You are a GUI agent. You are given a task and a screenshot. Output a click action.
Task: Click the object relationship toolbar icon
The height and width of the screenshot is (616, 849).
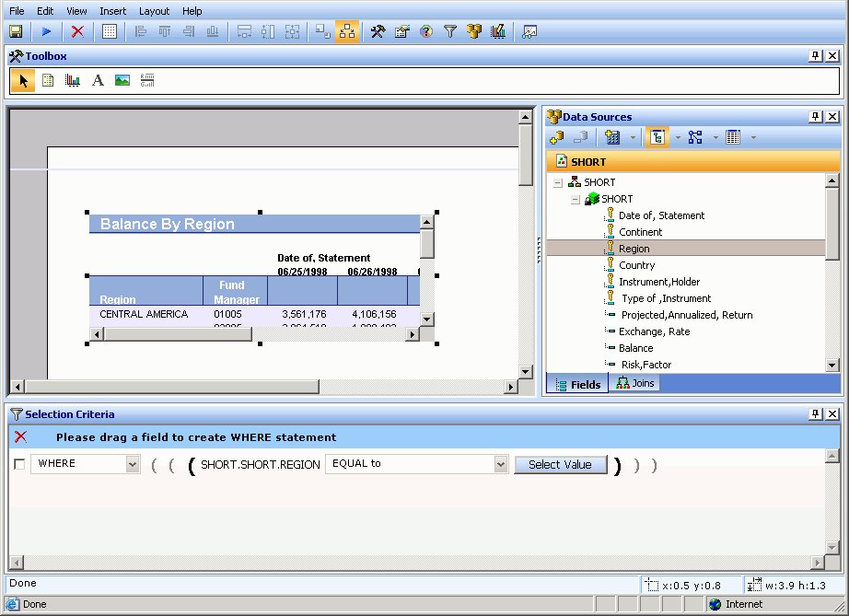coord(323,32)
